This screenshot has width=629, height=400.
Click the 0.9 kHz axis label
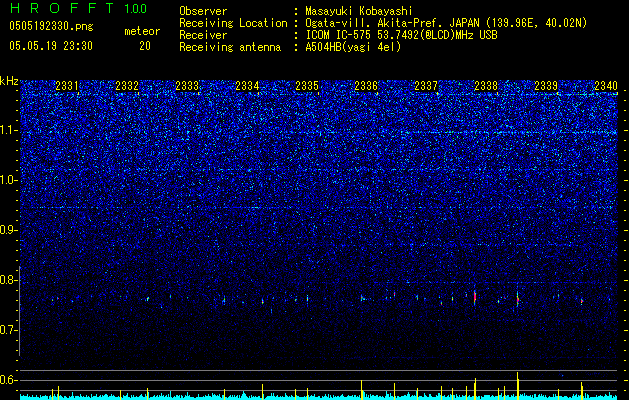[9, 230]
